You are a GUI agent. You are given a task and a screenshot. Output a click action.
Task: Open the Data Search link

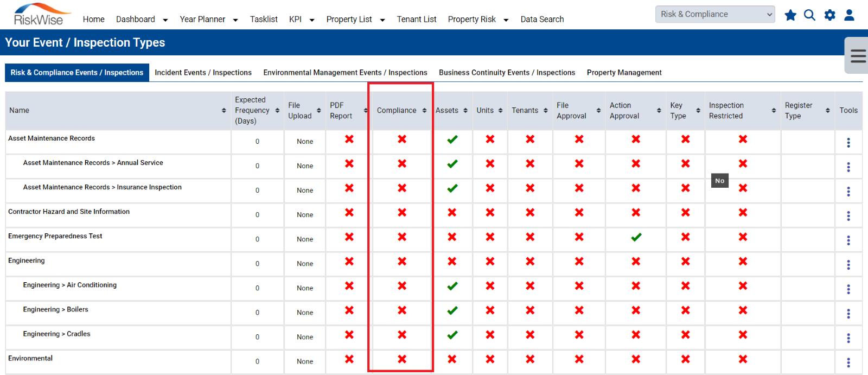[x=542, y=20]
